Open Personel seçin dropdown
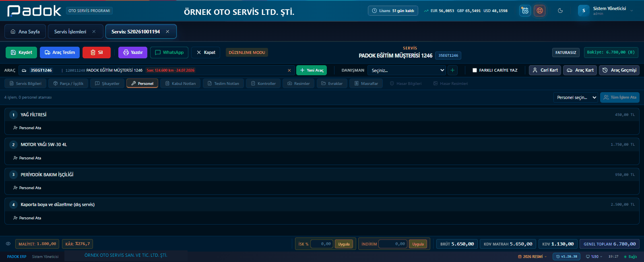644x262 pixels. (576, 97)
